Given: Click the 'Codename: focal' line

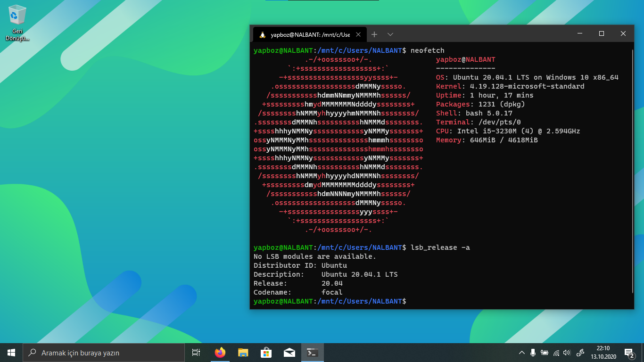Looking at the screenshot, I should click(x=298, y=292).
